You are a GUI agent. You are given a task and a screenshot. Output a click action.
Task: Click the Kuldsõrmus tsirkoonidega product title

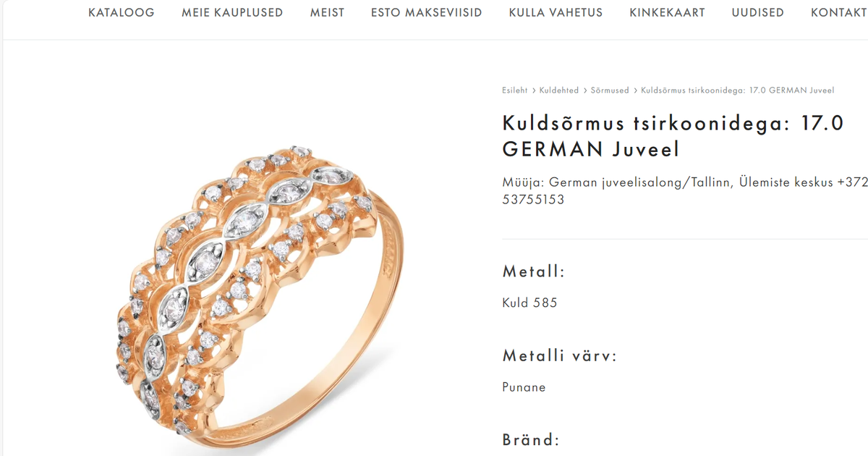tap(673, 136)
